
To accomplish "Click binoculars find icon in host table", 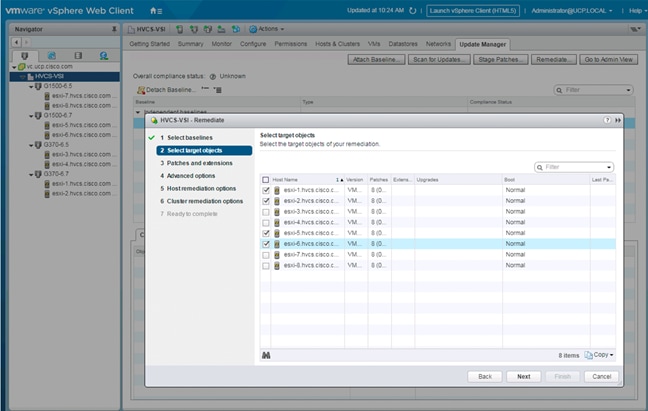I will [266, 355].
